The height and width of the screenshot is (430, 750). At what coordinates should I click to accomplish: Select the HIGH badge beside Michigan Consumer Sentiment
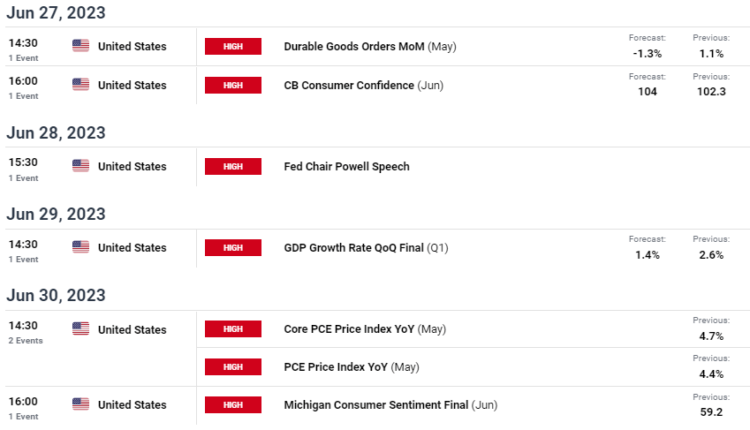[233, 405]
